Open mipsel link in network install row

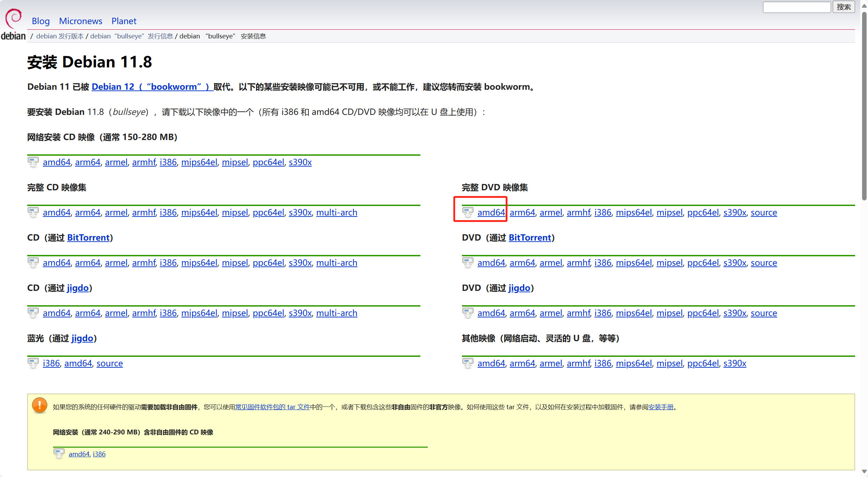click(x=235, y=162)
